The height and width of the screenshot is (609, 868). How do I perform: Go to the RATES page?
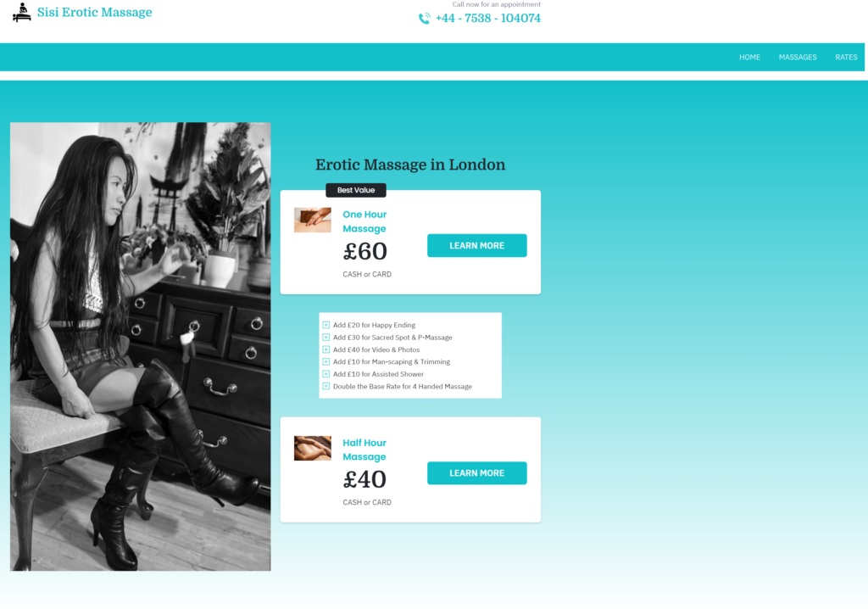(x=846, y=57)
